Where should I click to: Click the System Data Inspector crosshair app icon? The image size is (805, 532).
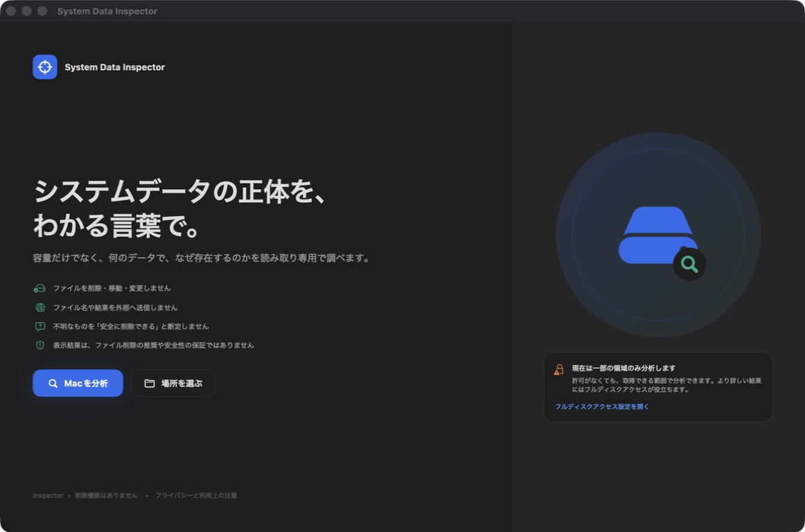tap(44, 66)
